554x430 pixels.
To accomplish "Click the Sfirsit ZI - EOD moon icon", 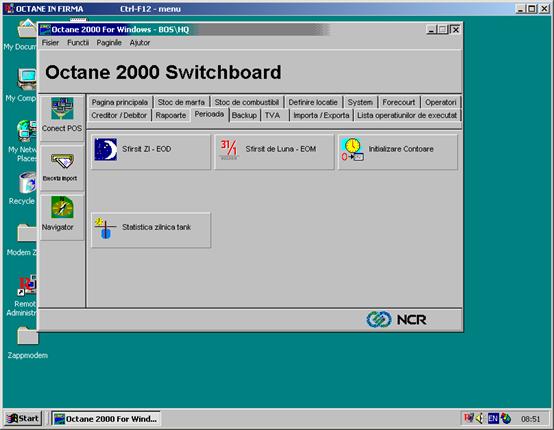I will coord(106,149).
